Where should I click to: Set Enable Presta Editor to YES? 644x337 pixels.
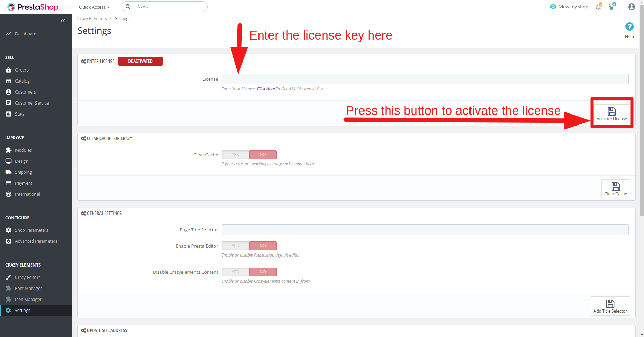click(x=235, y=246)
